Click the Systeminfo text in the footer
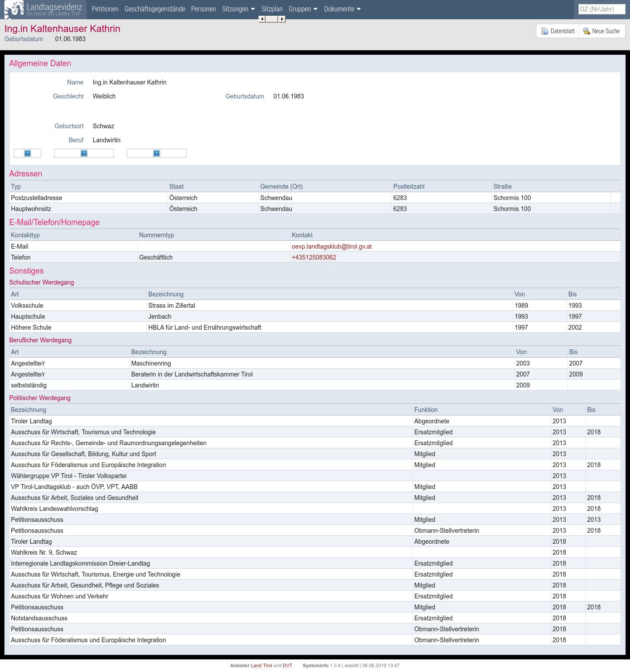This screenshot has height=672, width=630. pos(315,665)
